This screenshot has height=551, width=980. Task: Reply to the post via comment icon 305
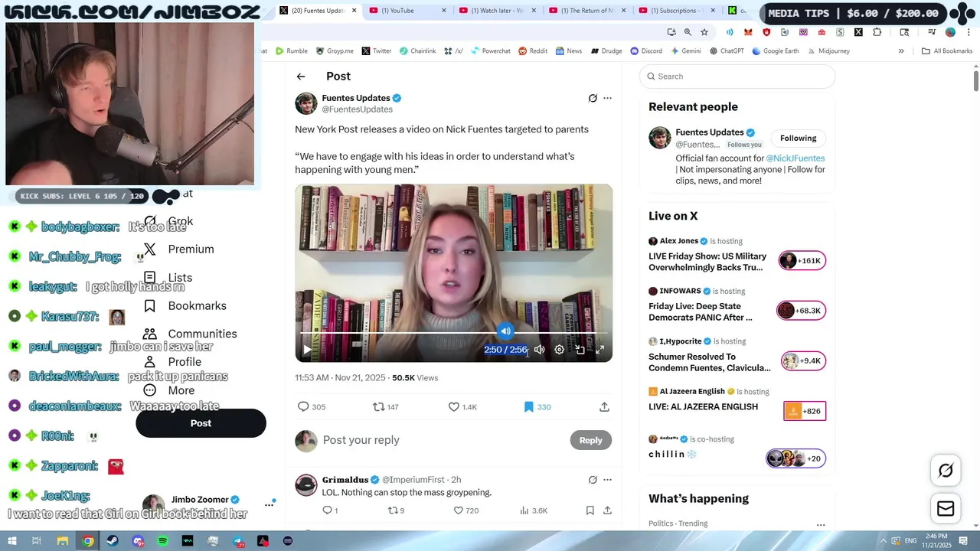click(311, 407)
